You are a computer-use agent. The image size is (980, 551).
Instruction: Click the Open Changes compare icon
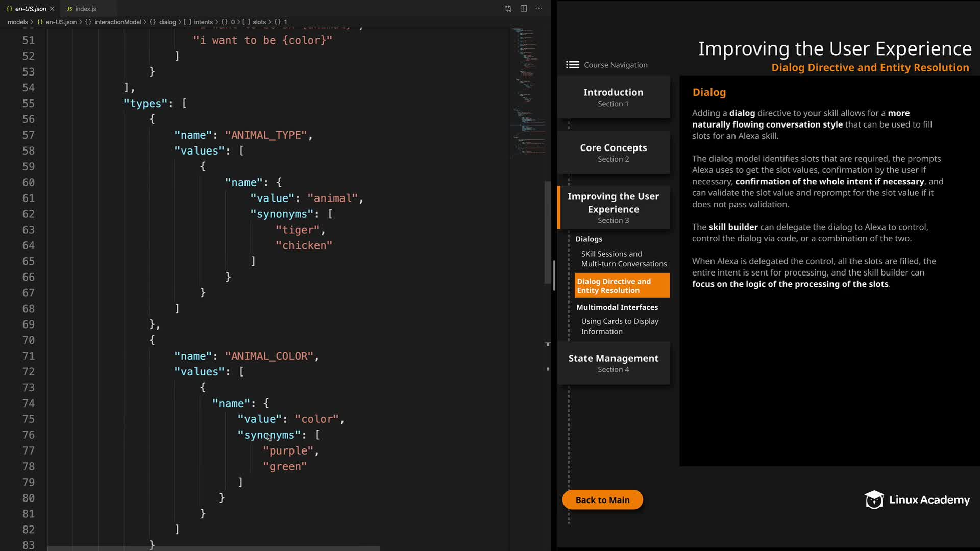(508, 8)
